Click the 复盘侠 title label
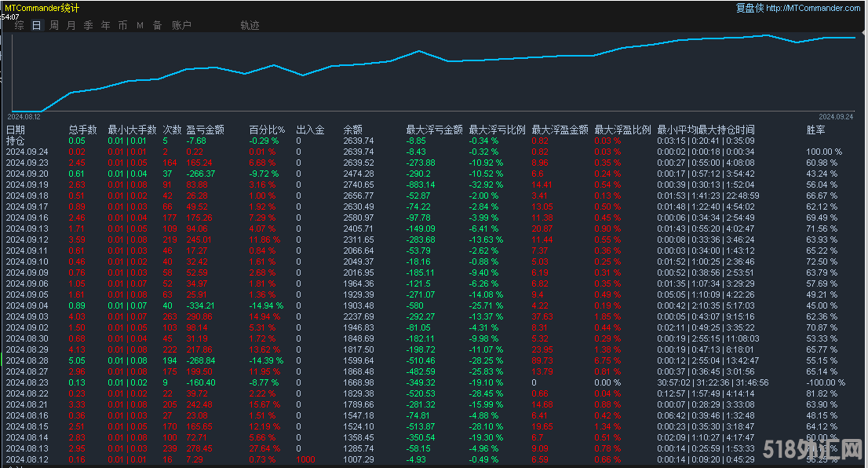This screenshot has height=468, width=868. coord(749,8)
